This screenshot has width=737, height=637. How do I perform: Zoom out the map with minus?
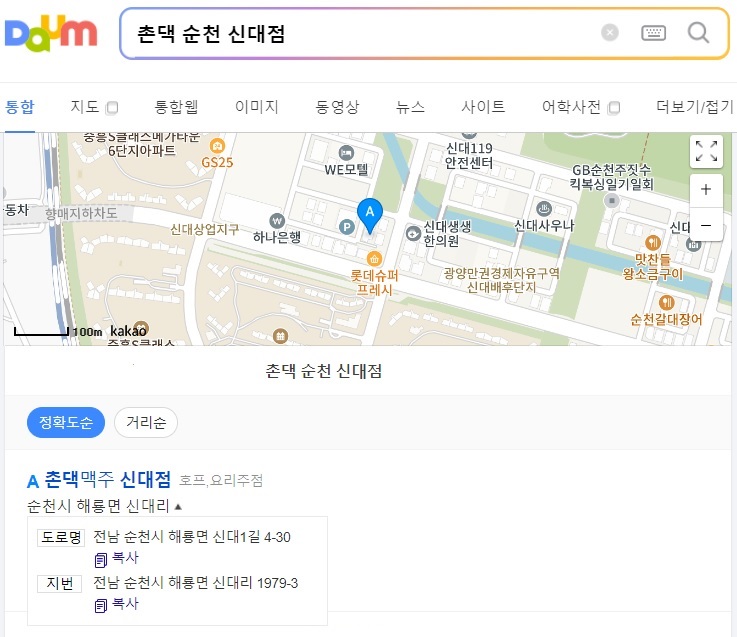click(x=706, y=225)
